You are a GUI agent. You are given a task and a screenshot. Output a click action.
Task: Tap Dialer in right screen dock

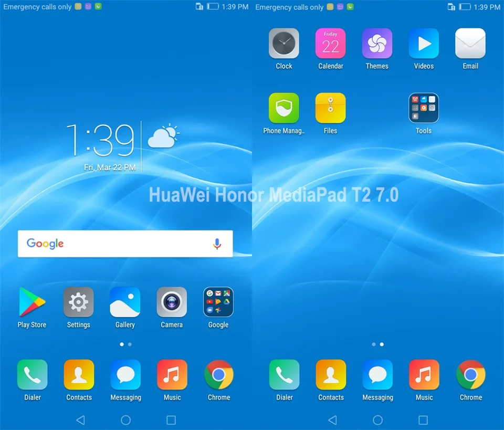[284, 374]
